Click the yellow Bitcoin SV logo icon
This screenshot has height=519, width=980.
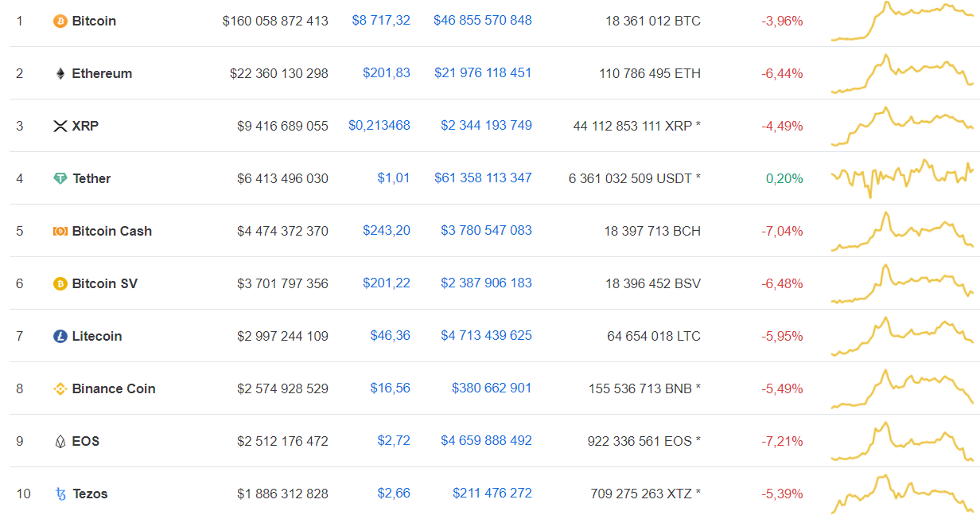(x=60, y=284)
